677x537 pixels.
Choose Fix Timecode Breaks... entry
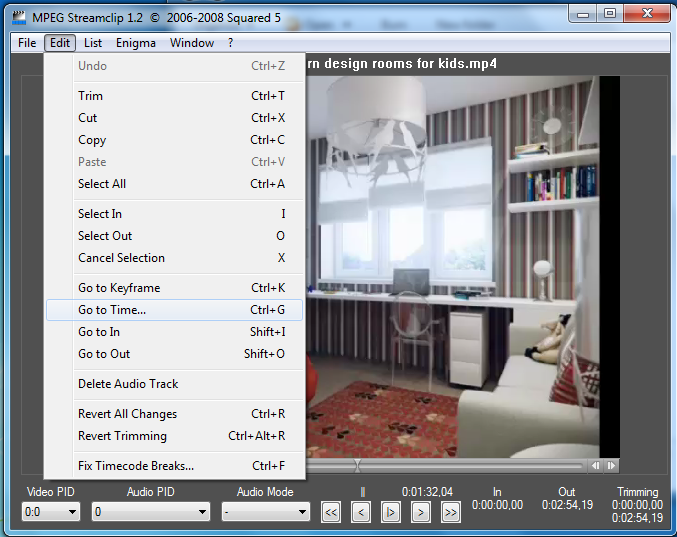point(174,466)
